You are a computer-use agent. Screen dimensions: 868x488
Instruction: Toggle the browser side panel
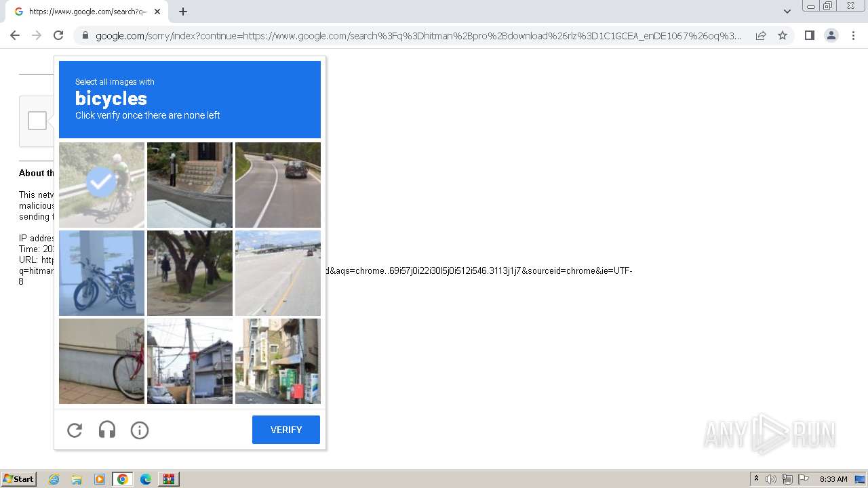click(810, 35)
